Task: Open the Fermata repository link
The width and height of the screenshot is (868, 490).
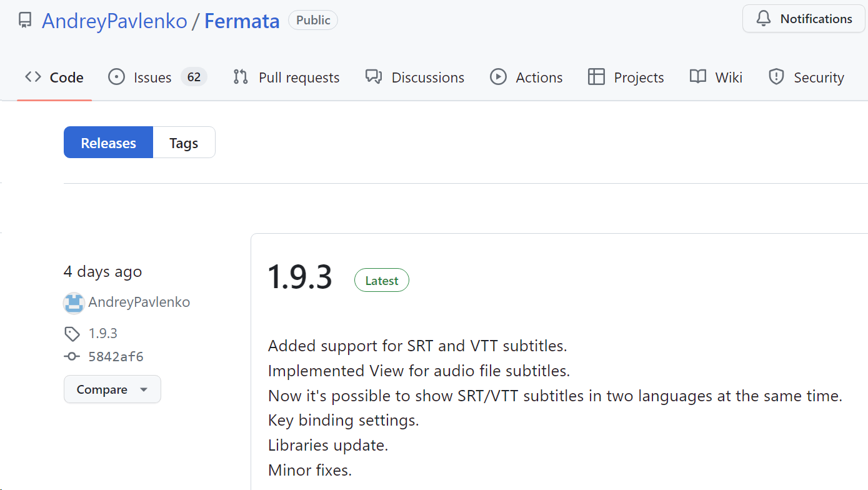Action: [242, 21]
